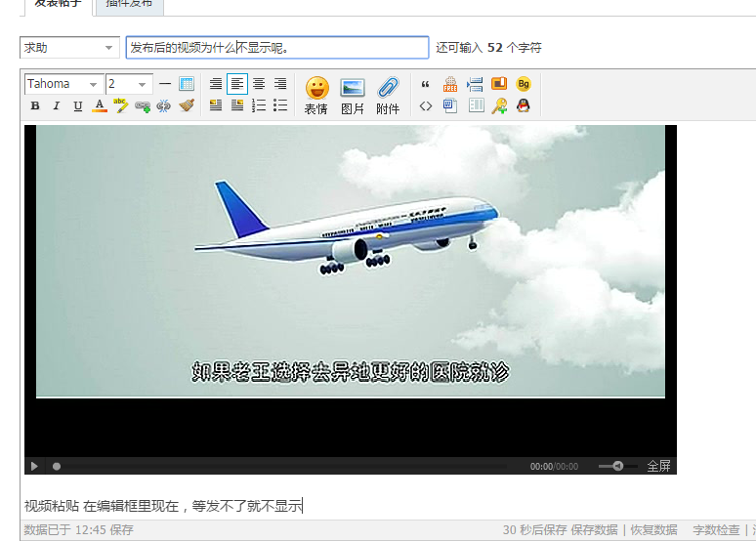This screenshot has width=756, height=542.
Task: Insert a horizontal rule line
Action: (165, 84)
